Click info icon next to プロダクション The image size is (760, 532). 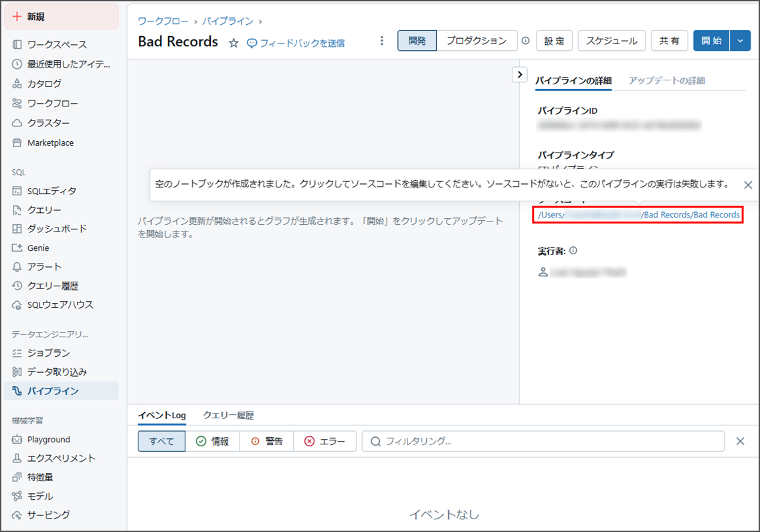(525, 41)
